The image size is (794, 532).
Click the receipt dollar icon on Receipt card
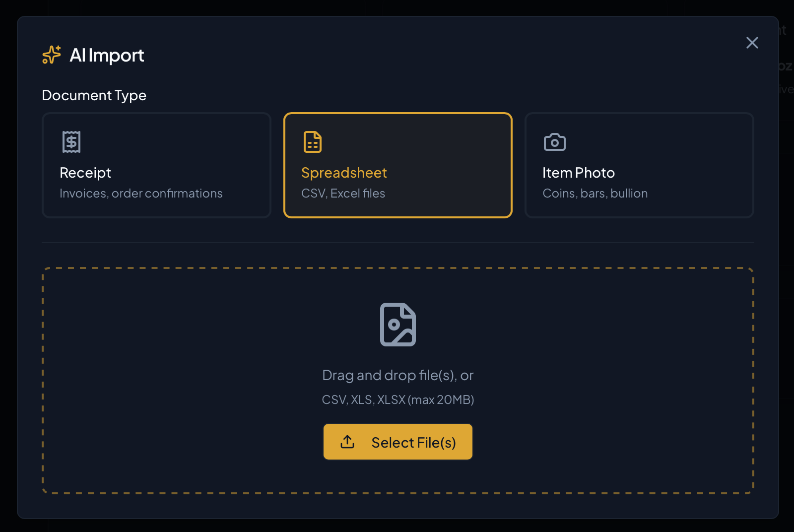click(70, 141)
